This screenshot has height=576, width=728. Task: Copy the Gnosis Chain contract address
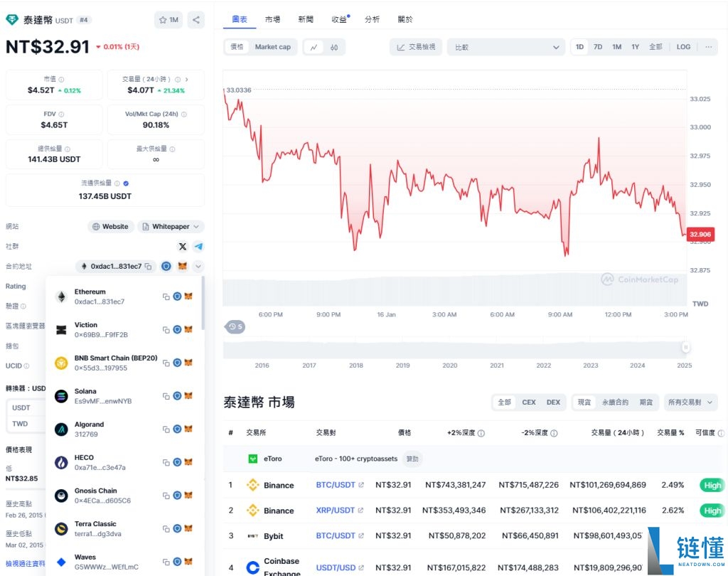166,496
